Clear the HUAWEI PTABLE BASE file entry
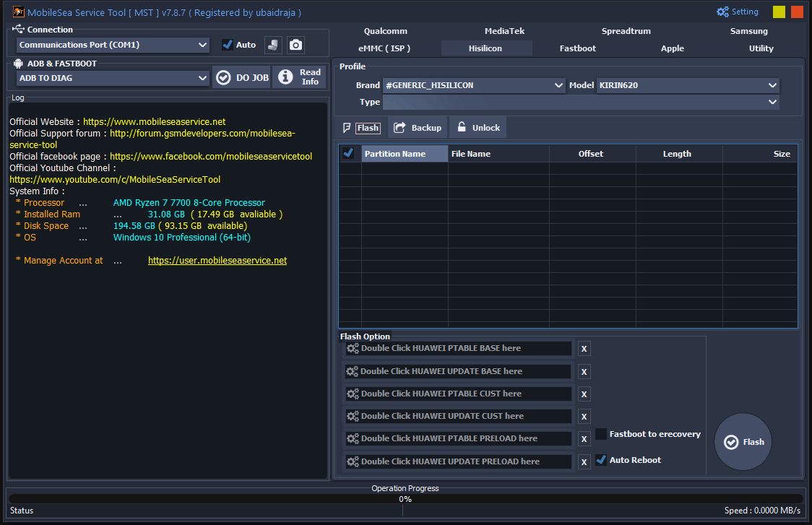This screenshot has height=525, width=812. tap(584, 349)
